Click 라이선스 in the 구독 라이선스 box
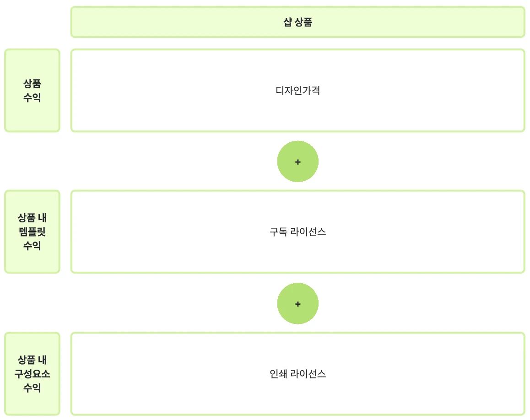Viewport: 530px width, 420px height. (x=308, y=232)
